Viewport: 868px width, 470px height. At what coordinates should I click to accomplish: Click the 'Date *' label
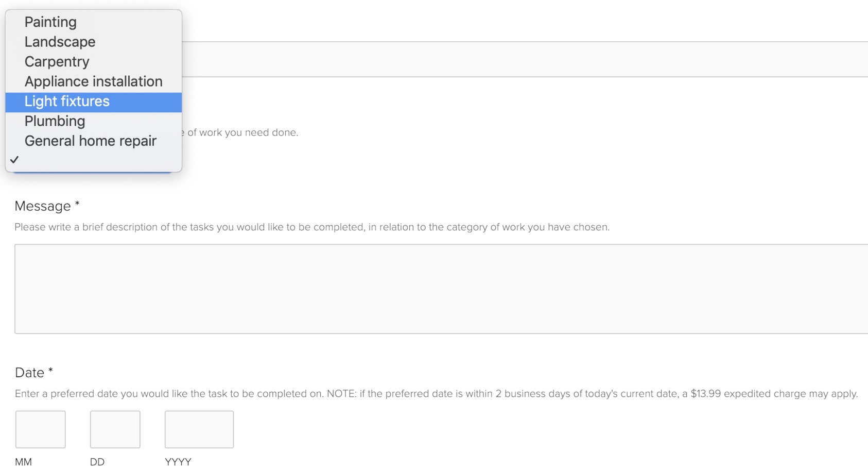pyautogui.click(x=34, y=373)
